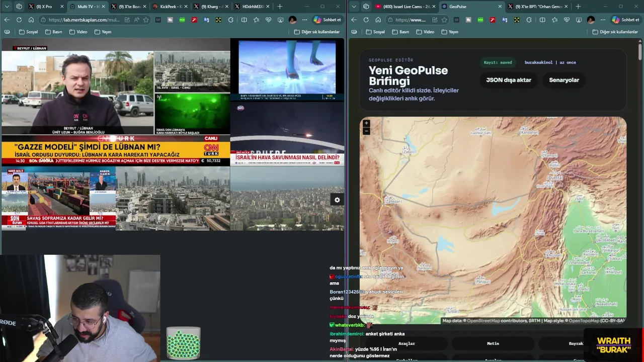Viewport: 644px width, 362px height.
Task: Open the OpenStreetMap attribution link
Action: click(484, 321)
